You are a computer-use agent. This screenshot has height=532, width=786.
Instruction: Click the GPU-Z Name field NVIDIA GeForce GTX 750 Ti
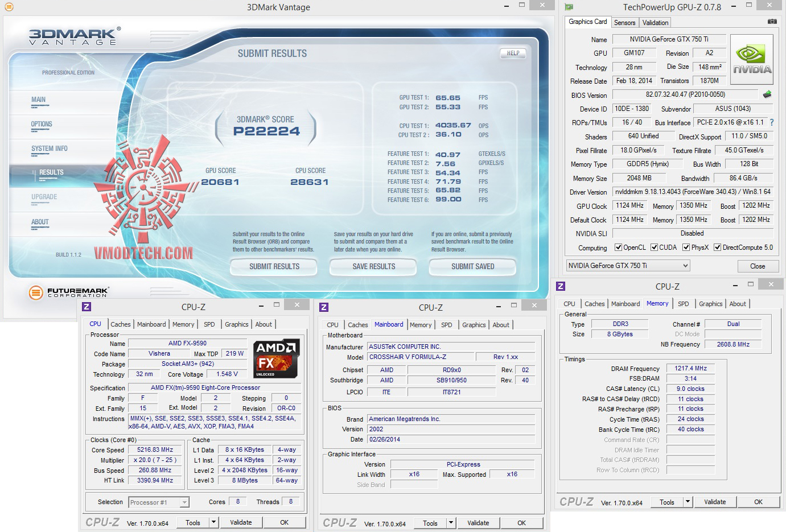coord(669,39)
